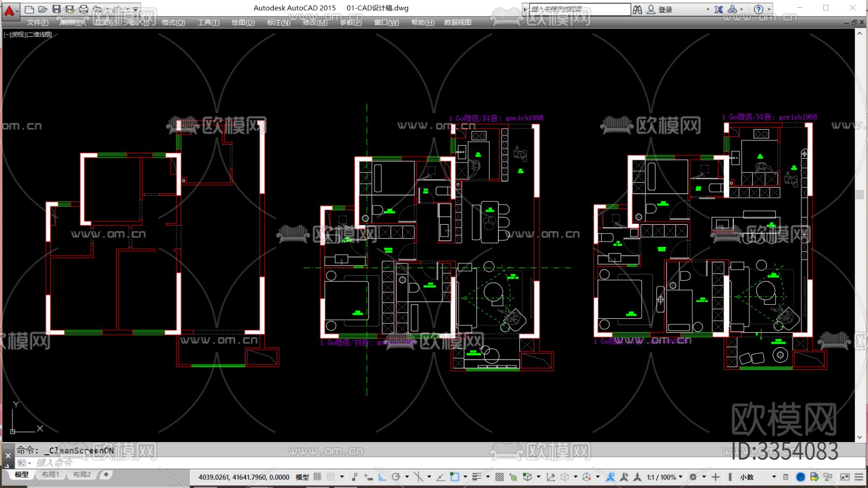The width and height of the screenshot is (868, 488).
Task: Click the selection filtering cube icon
Action: coord(564,477)
